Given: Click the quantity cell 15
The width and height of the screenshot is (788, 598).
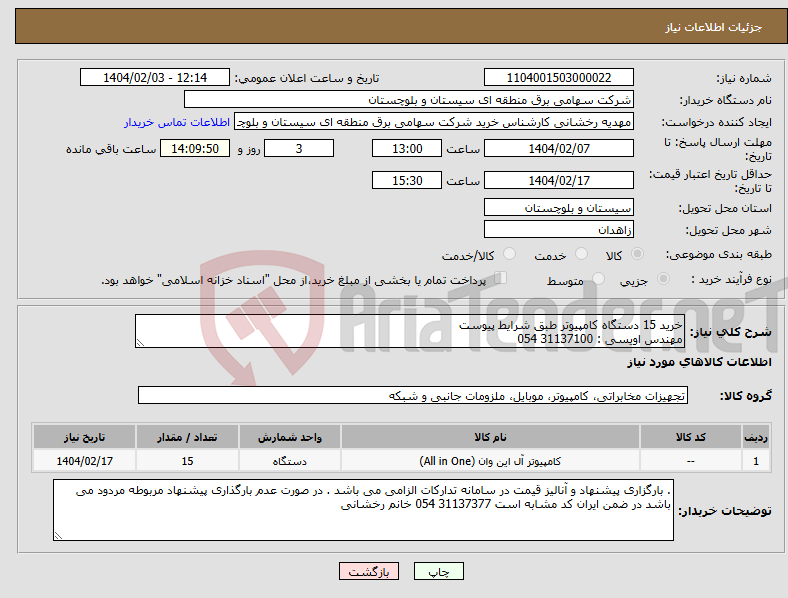Looking at the screenshot, I should point(187,461).
